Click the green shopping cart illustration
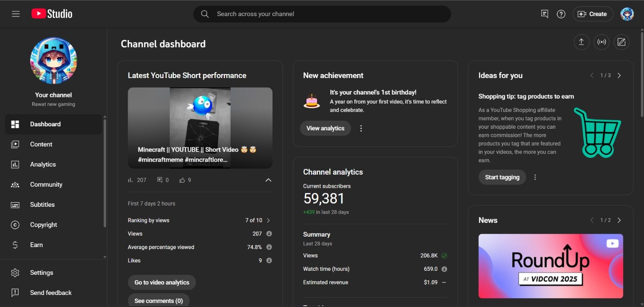The width and height of the screenshot is (644, 307). 598,133
